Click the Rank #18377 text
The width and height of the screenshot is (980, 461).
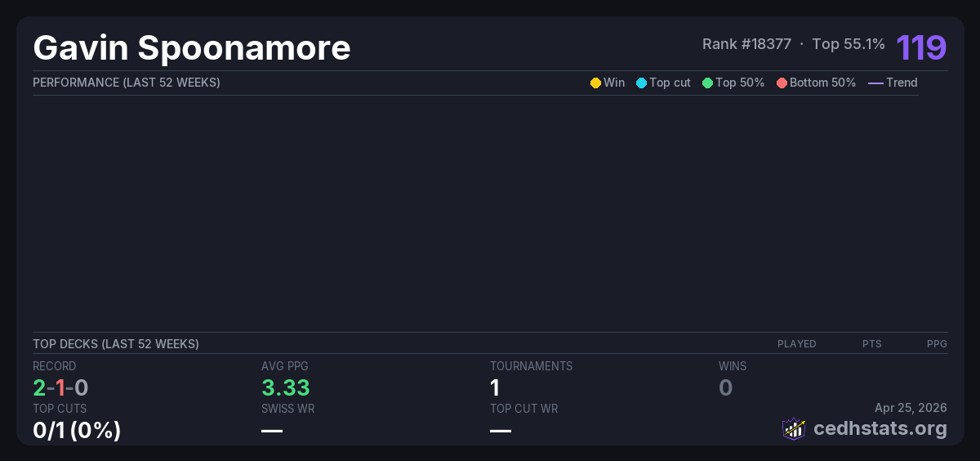pyautogui.click(x=746, y=44)
